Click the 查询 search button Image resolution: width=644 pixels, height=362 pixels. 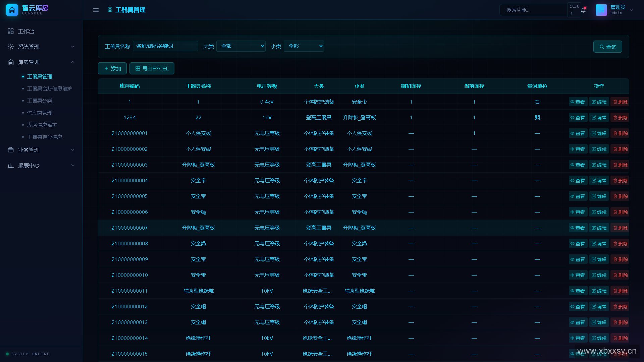click(607, 47)
